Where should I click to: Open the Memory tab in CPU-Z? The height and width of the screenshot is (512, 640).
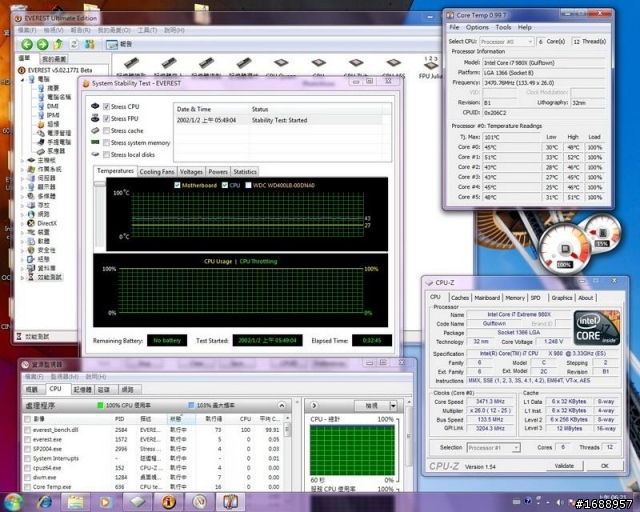[x=515, y=298]
